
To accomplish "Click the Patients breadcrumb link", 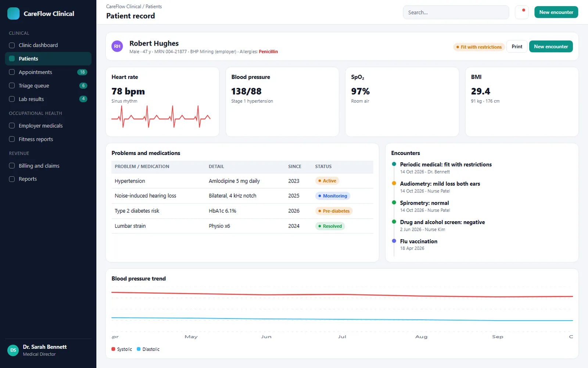I will pyautogui.click(x=154, y=7).
